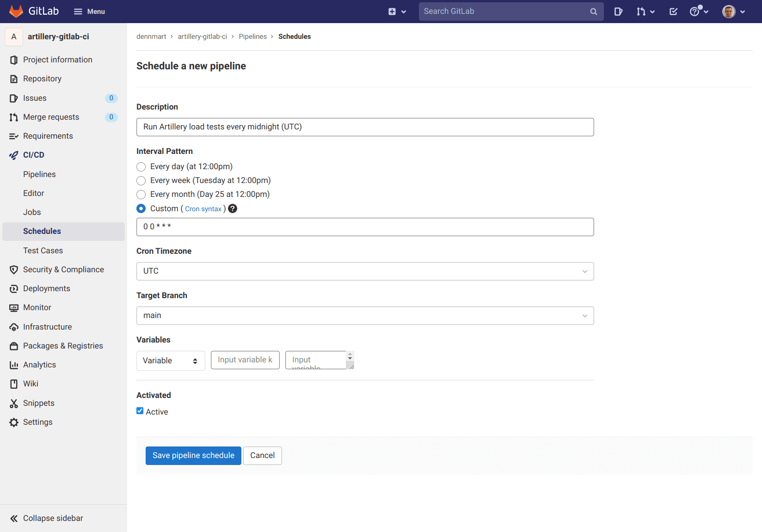The height and width of the screenshot is (532, 762).
Task: Open the CI/CD section icon in sidebar
Action: (13, 155)
